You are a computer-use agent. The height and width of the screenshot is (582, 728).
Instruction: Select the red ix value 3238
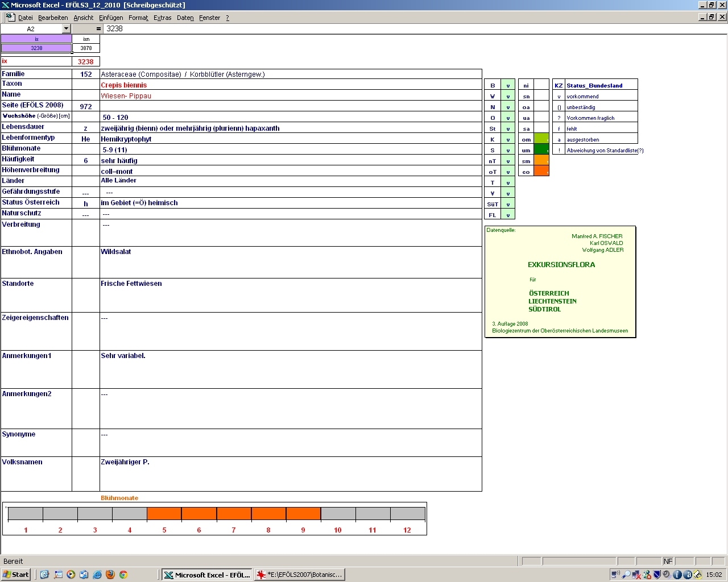click(x=86, y=61)
